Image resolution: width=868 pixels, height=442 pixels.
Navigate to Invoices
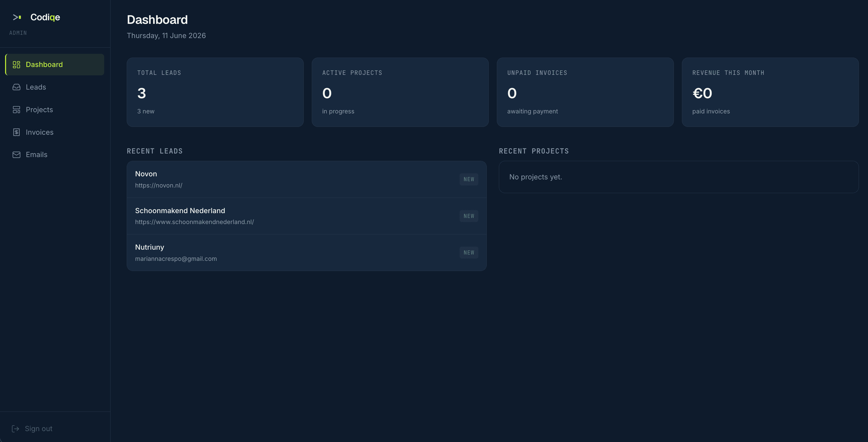pyautogui.click(x=55, y=132)
